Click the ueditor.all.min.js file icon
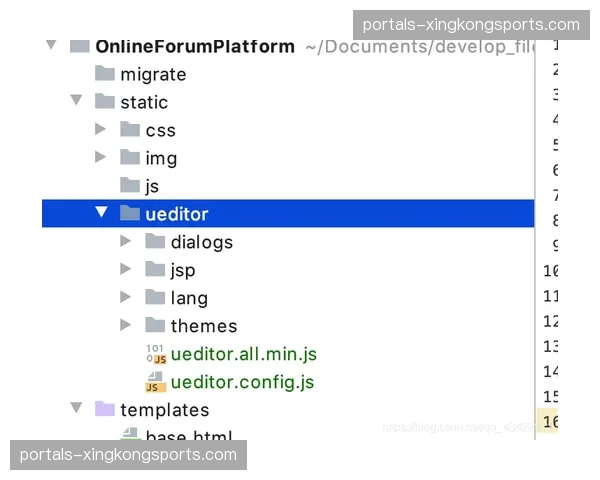 (155, 354)
